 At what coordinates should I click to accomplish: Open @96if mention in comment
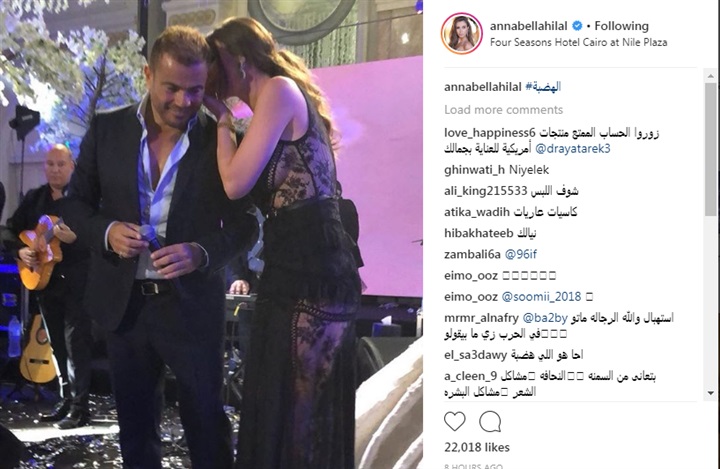click(521, 254)
